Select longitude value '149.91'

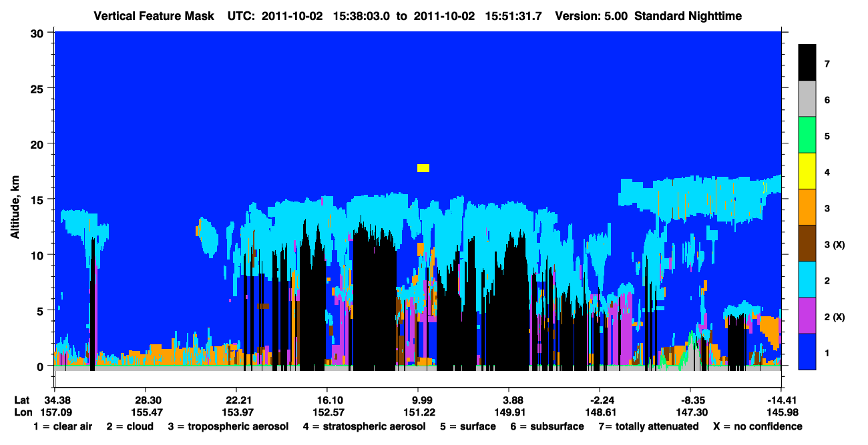pos(509,413)
